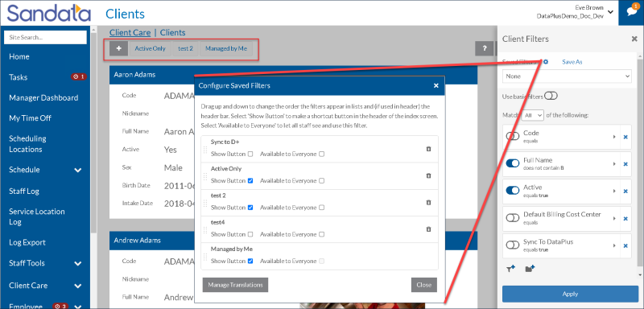Click the Save As link

572,62
